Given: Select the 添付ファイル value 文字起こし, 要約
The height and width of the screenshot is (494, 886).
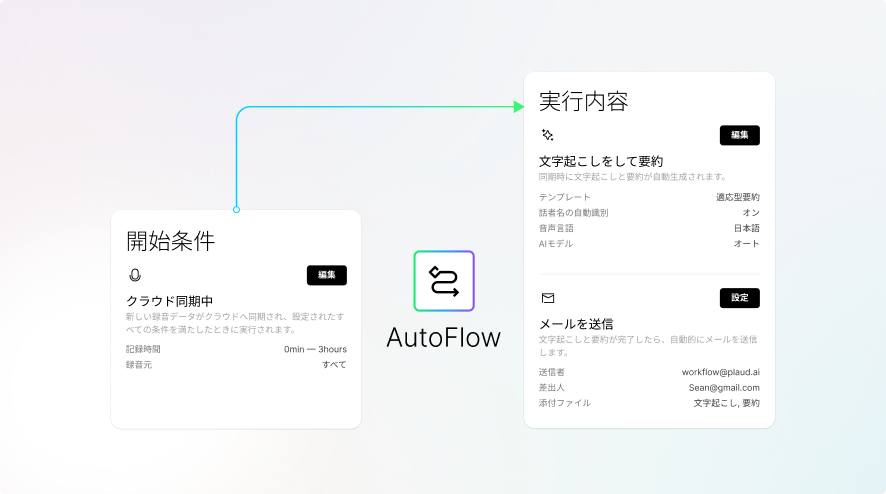Looking at the screenshot, I should click(726, 403).
